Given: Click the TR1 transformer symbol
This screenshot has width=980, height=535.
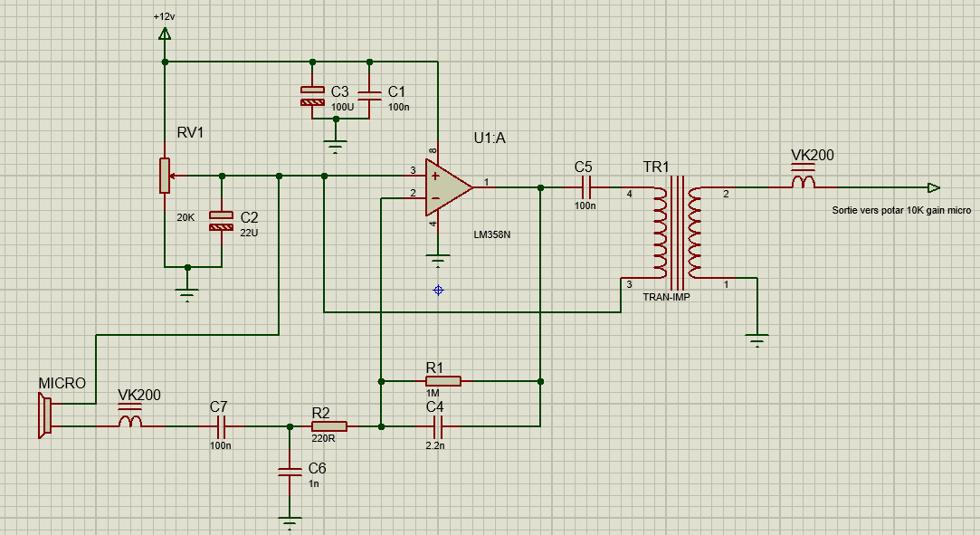Looking at the screenshot, I should point(676,233).
